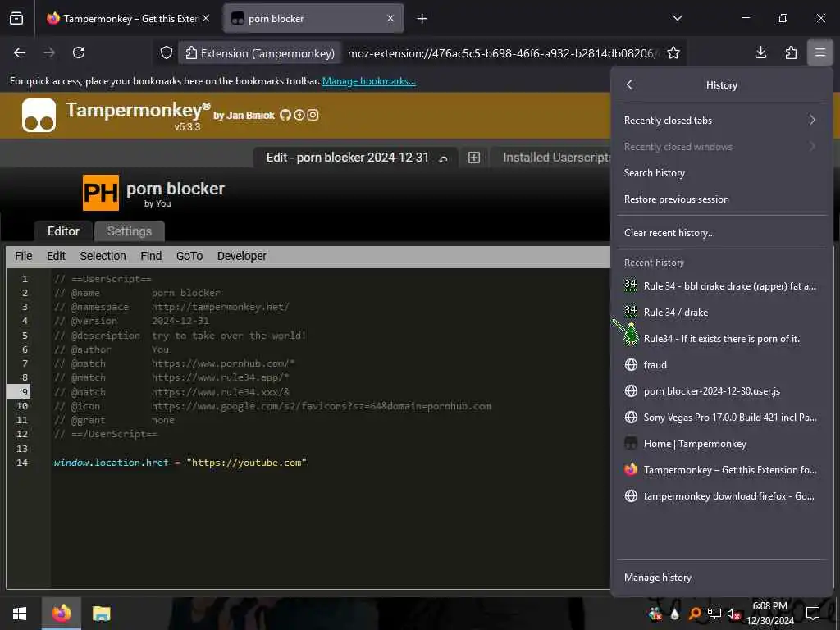This screenshot has height=630, width=840.
Task: Select the porn blocker browser tab
Action: point(313,18)
